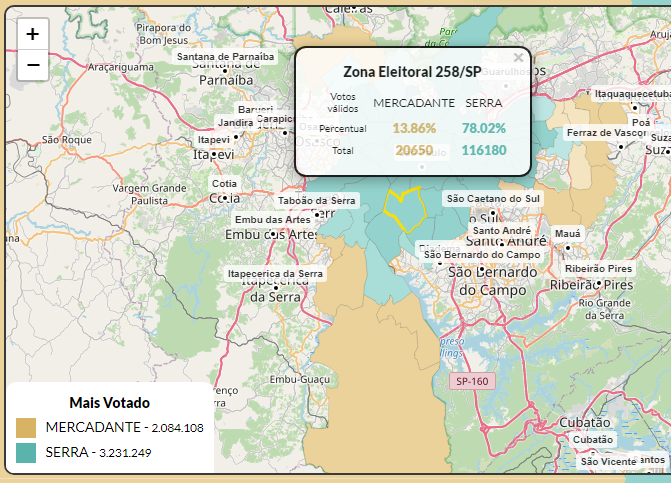Image resolution: width=671 pixels, height=483 pixels.
Task: Click the Pirapora do Bom Jesus label
Action: (163, 34)
